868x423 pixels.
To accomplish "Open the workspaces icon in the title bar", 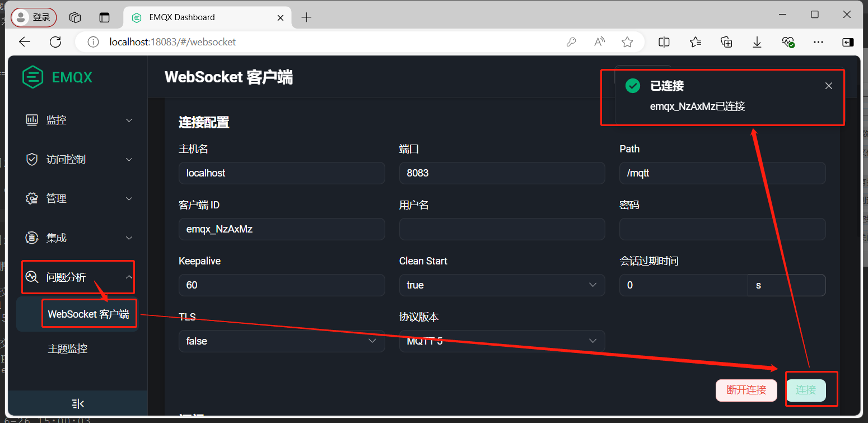I will [x=75, y=17].
